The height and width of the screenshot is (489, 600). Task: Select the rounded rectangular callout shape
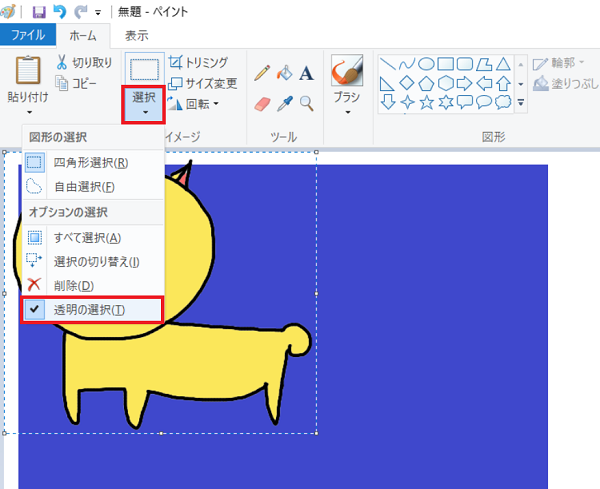(x=465, y=102)
